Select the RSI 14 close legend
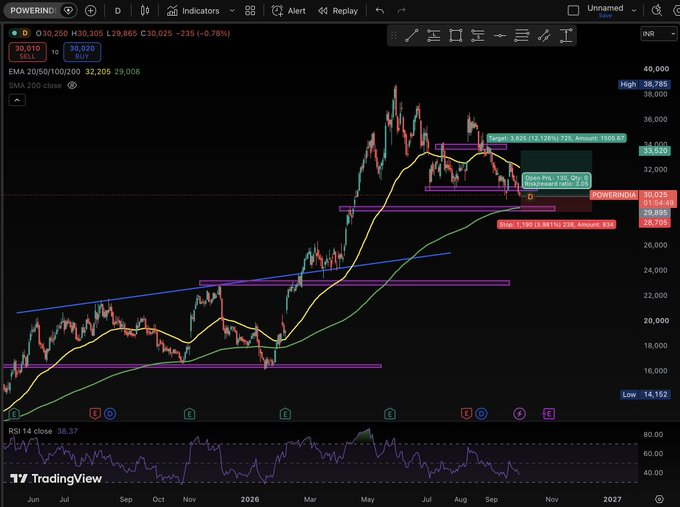 (30, 431)
